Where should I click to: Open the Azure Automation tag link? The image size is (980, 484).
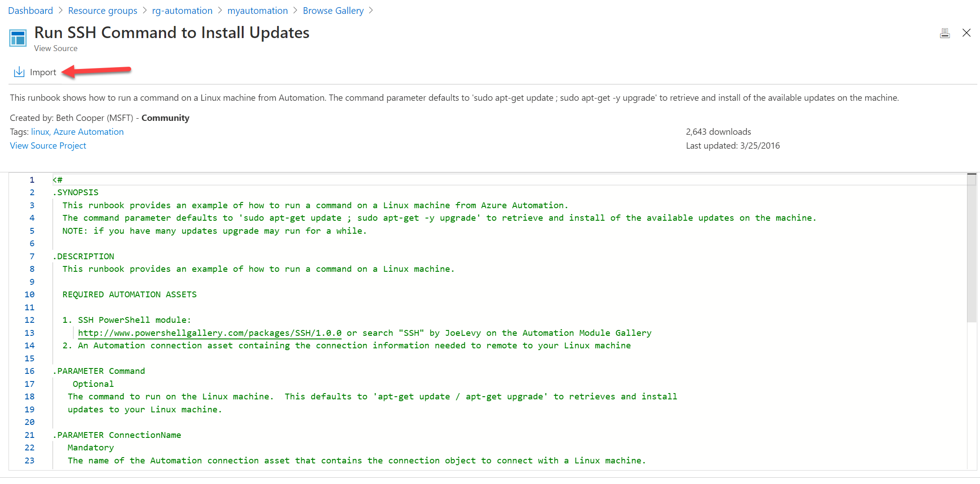pos(89,132)
